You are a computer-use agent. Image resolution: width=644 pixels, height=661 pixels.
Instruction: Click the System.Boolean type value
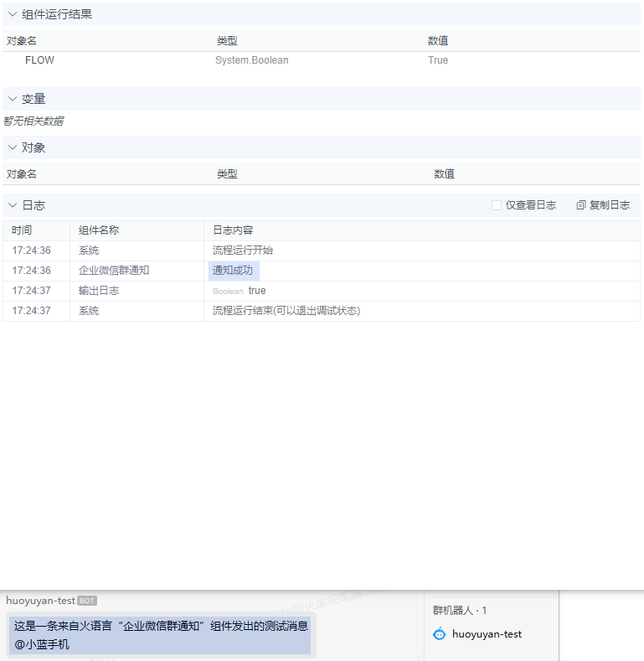click(251, 60)
